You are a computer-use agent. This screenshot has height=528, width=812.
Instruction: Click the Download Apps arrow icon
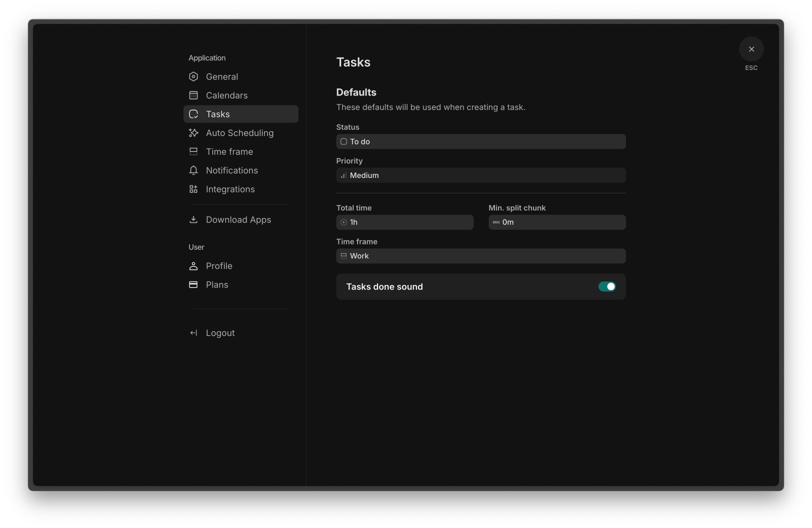coord(193,219)
